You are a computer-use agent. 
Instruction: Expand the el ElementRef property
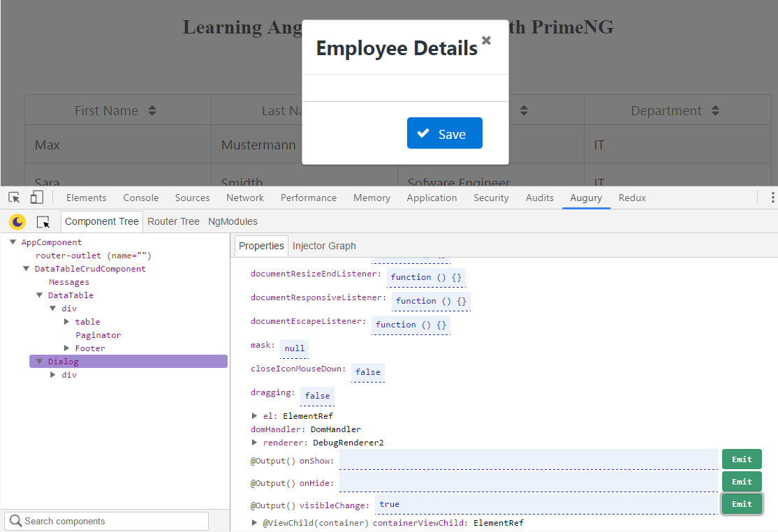pyautogui.click(x=254, y=416)
